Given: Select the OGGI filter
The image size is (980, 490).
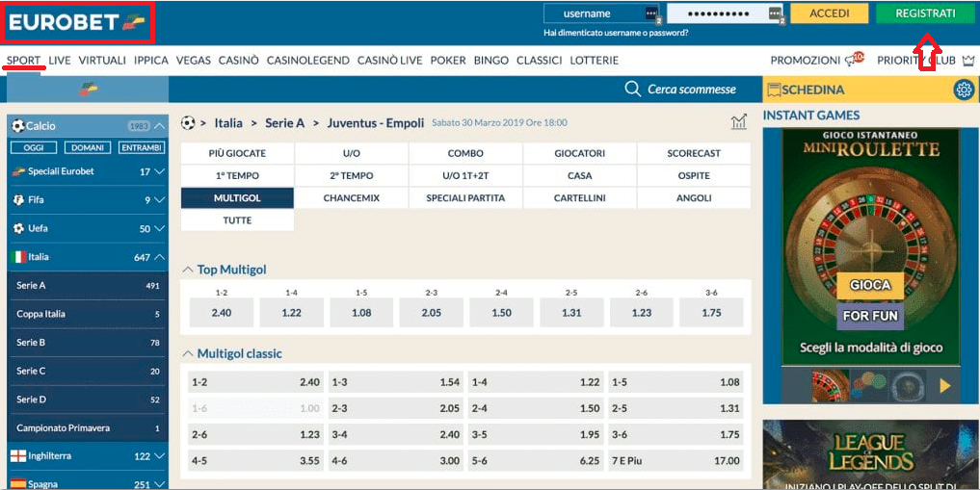Looking at the screenshot, I should pos(33,148).
